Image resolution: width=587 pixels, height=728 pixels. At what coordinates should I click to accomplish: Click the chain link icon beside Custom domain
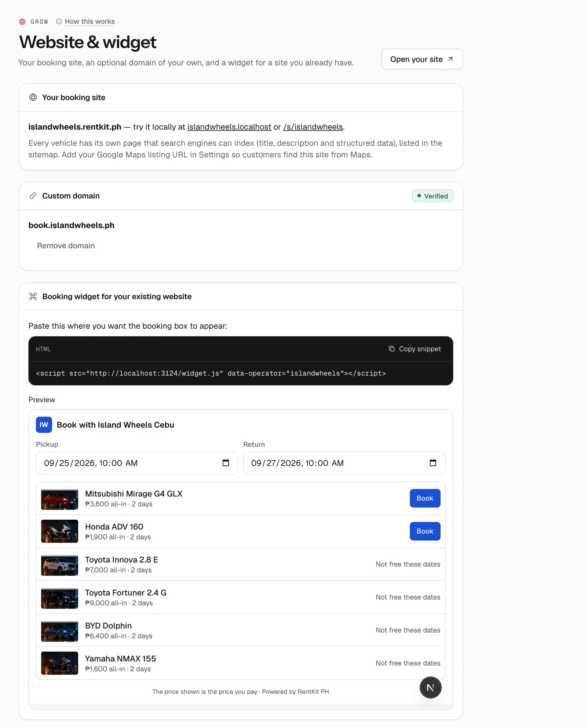pos(33,196)
